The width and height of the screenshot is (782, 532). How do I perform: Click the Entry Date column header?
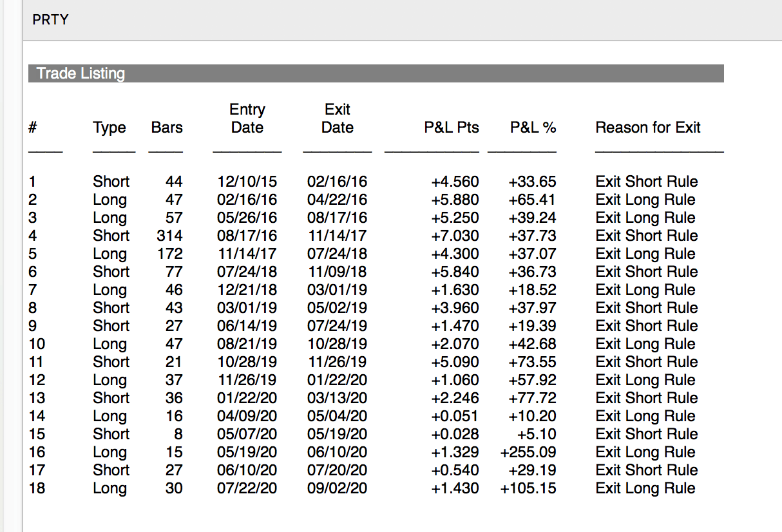point(247,119)
